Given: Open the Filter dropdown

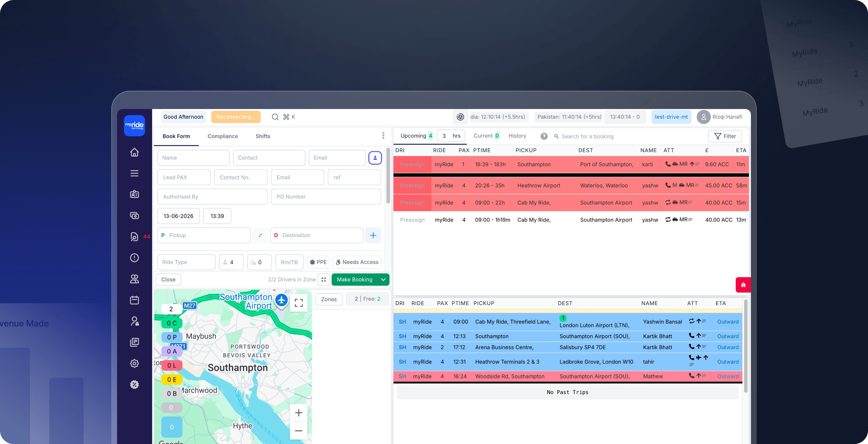Looking at the screenshot, I should (x=725, y=136).
